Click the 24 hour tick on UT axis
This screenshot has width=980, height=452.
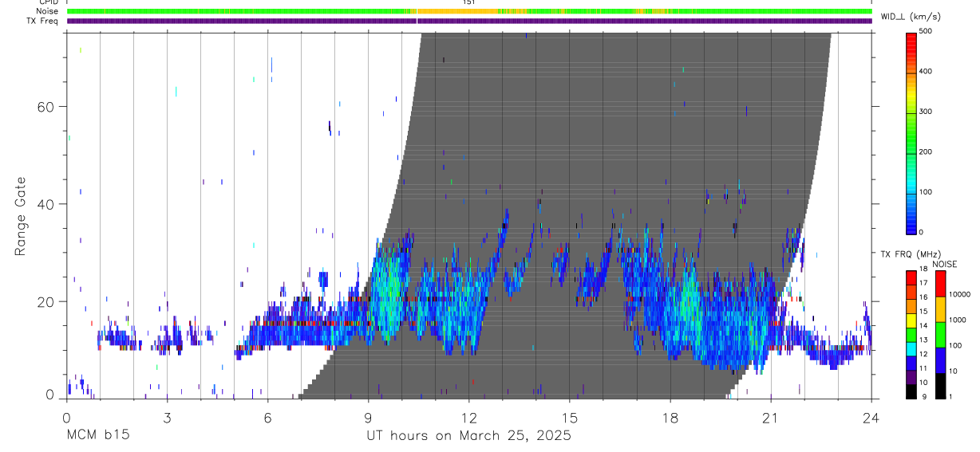[x=871, y=417]
